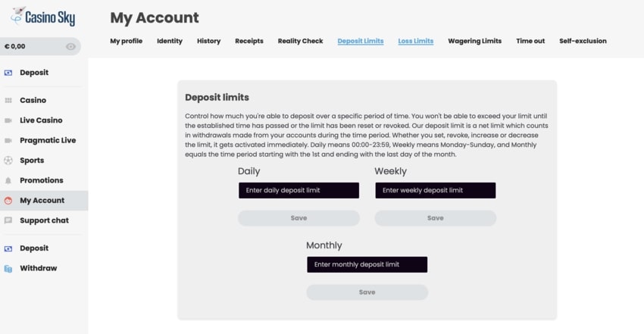The height and width of the screenshot is (334, 644).
Task: Click the Promotions bell icon
Action: point(8,180)
